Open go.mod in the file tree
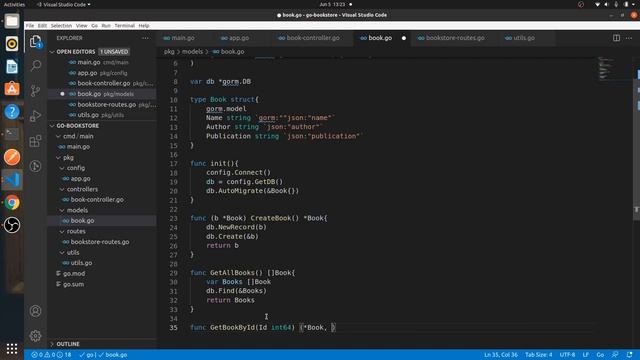The image size is (640, 360). pyautogui.click(x=74, y=274)
